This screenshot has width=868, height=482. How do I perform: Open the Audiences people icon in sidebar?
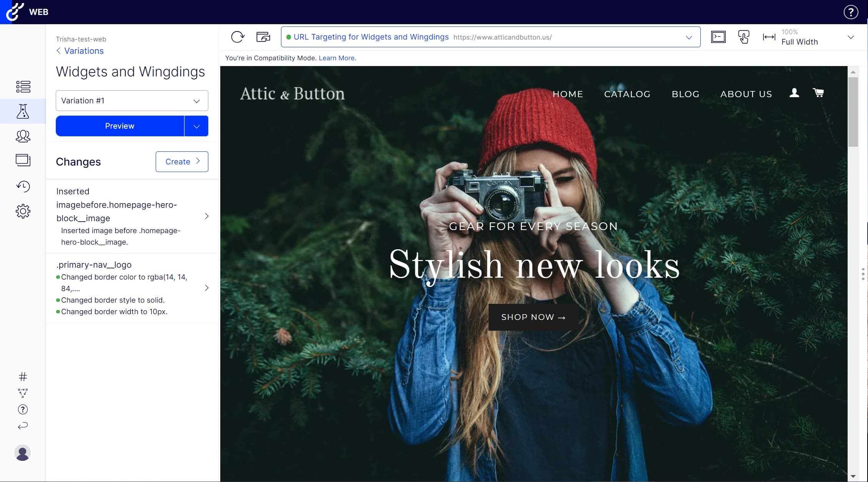[23, 136]
